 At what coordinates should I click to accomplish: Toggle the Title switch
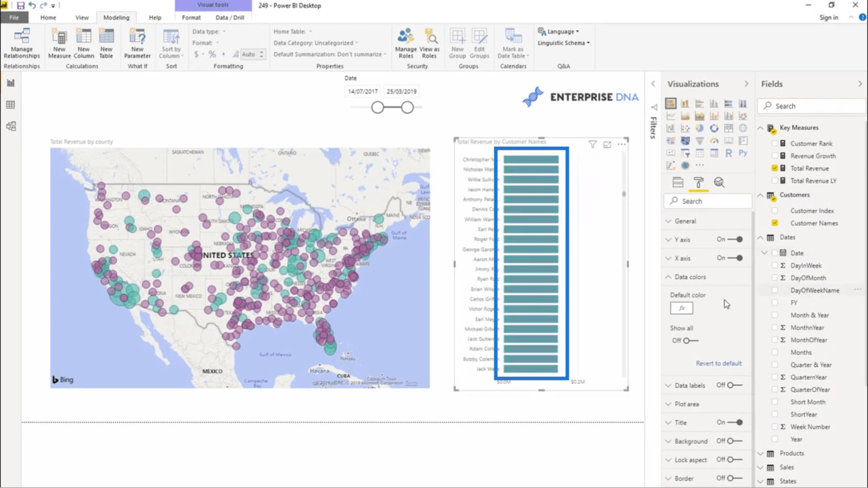[735, 422]
